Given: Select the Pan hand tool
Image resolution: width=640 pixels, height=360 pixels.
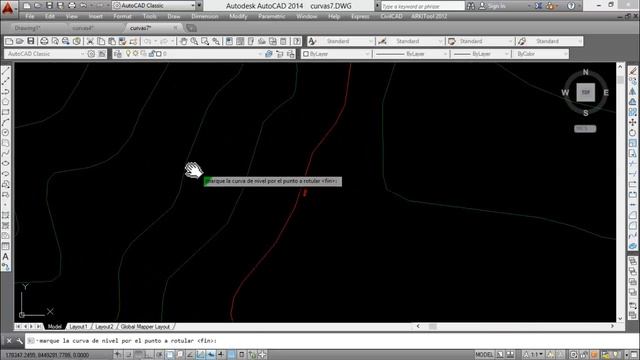Looking at the screenshot, I should coord(184,41).
